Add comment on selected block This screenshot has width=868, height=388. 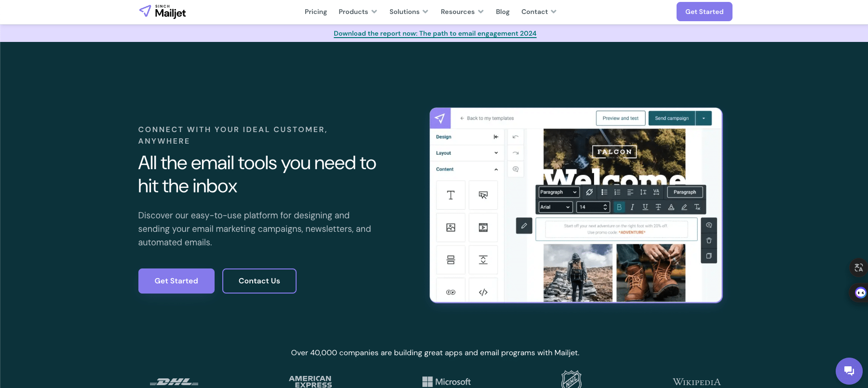709,225
